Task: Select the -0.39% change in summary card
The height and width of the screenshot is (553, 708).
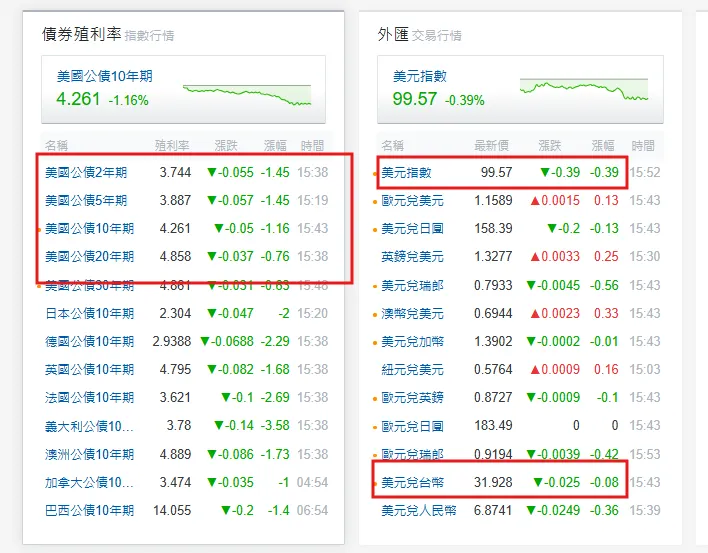Action: 465,100
